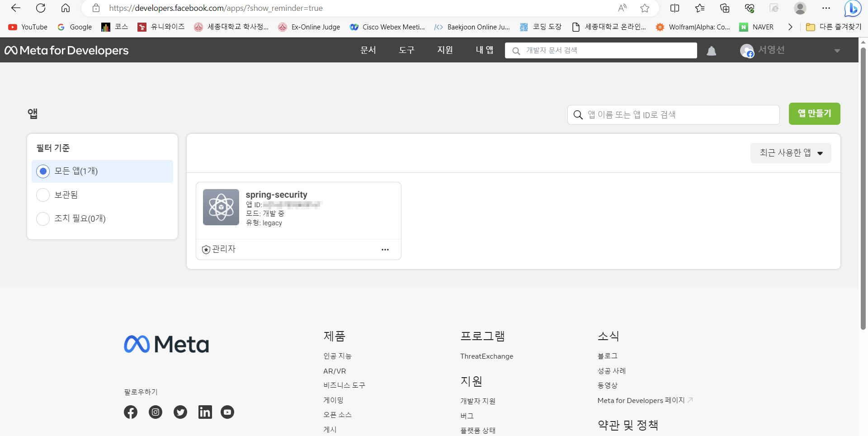Image resolution: width=868 pixels, height=436 pixels.
Task: Click the 서영선 user profile name
Action: click(771, 50)
